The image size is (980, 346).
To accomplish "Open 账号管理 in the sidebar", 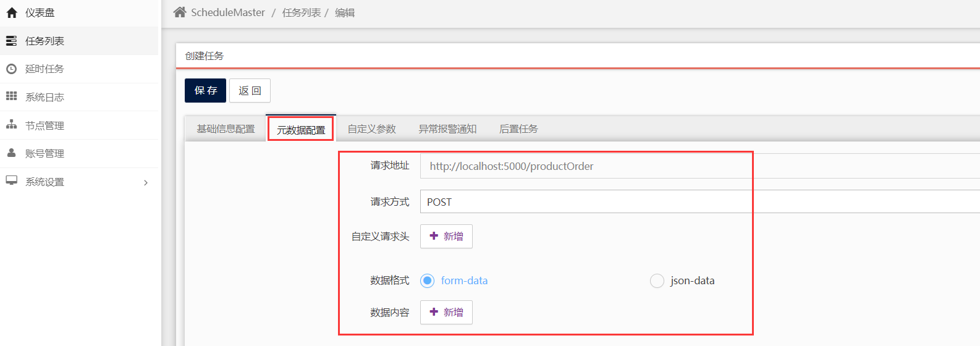I will point(79,153).
